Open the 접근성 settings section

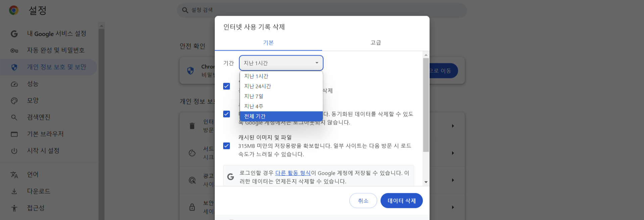click(49, 208)
